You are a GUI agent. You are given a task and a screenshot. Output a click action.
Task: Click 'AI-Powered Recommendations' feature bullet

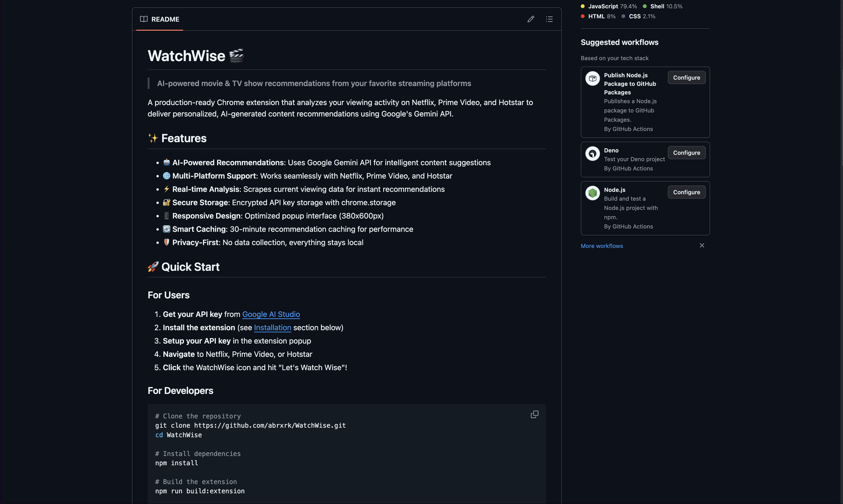(x=327, y=162)
